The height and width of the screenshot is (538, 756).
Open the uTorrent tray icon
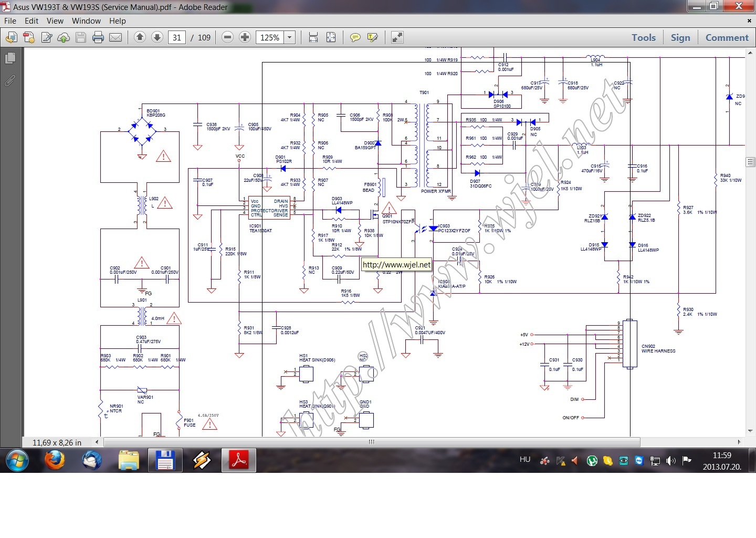click(592, 461)
